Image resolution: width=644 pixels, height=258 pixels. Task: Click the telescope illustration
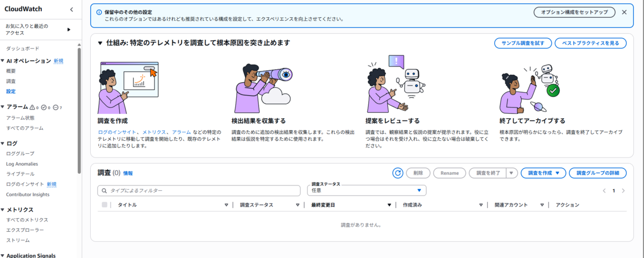[x=263, y=88]
